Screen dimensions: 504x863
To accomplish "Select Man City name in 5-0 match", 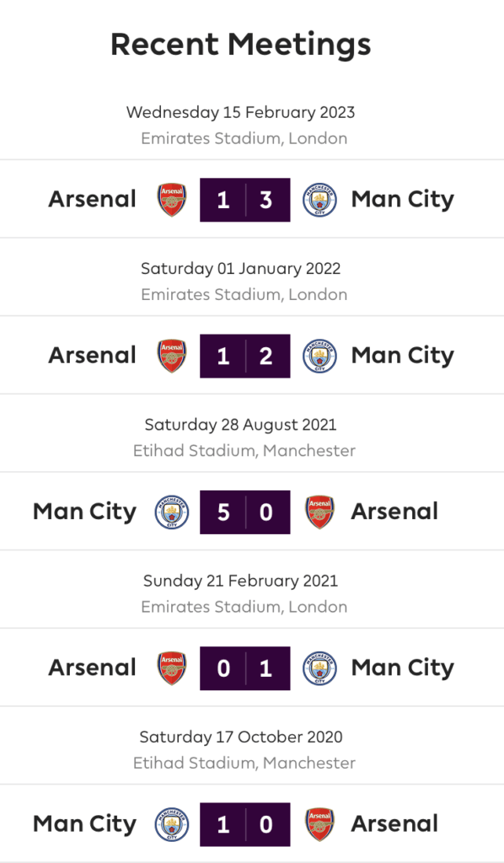I will click(x=85, y=512).
